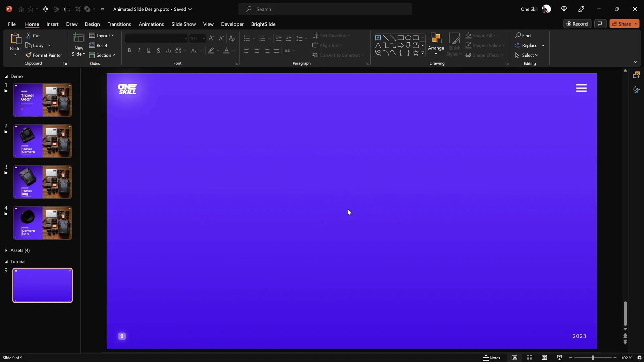Adjust the zoom slider handle
644x362 pixels.
tap(593, 358)
